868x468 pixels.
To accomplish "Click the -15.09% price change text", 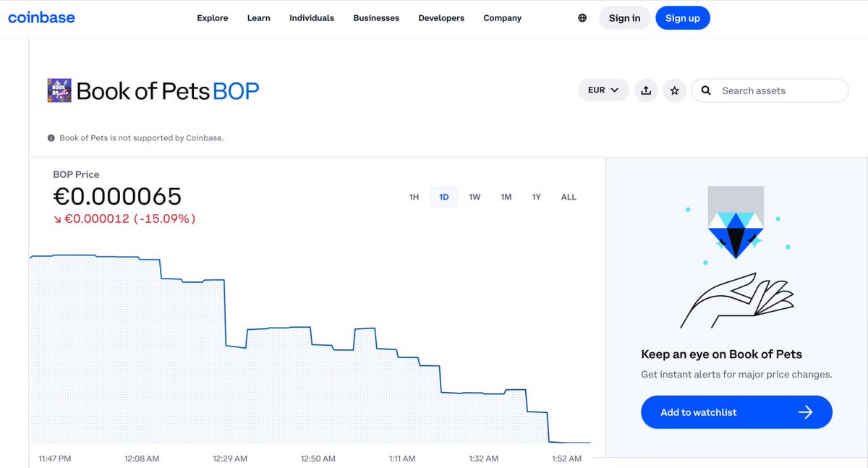I will (x=165, y=218).
